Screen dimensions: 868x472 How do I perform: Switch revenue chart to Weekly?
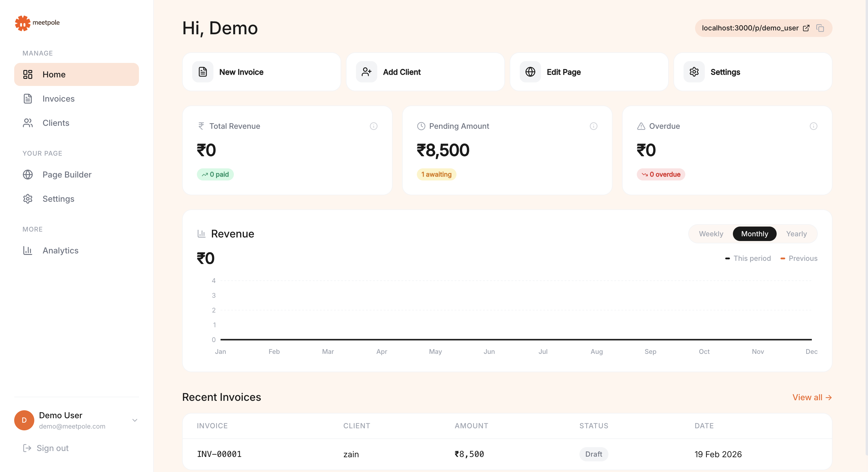pyautogui.click(x=711, y=234)
